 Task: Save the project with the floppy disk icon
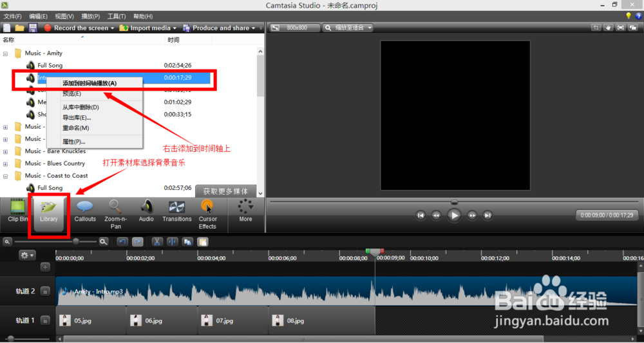[x=33, y=28]
